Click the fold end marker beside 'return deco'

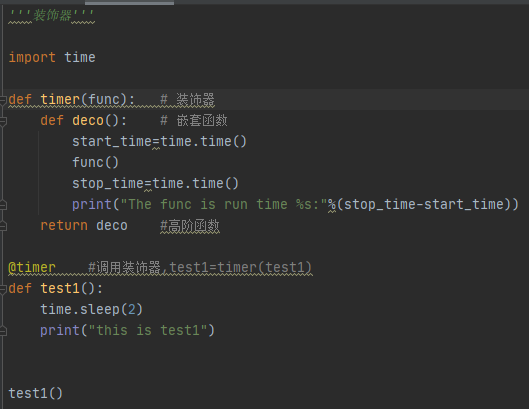[x=3, y=226]
